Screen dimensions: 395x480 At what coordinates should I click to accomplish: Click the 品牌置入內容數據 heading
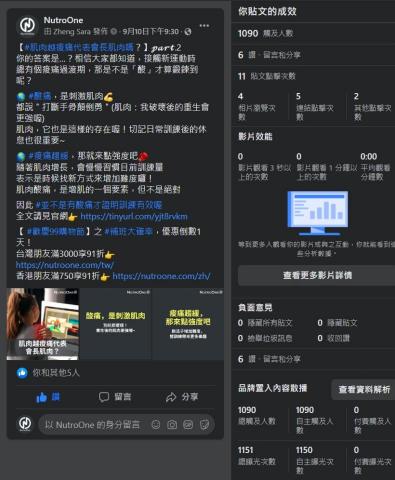(272, 388)
